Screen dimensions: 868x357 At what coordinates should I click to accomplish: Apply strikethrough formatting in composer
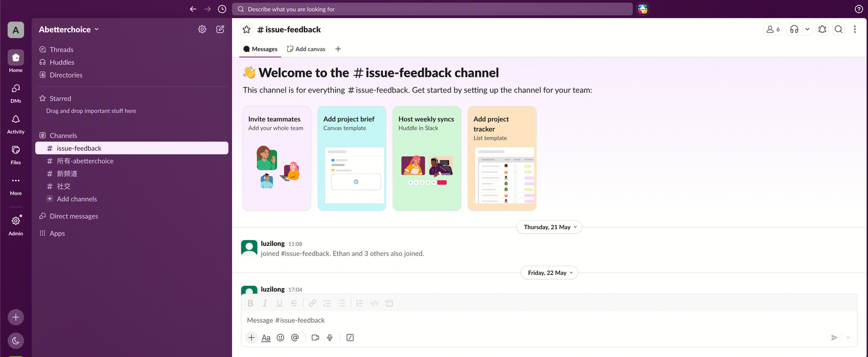pos(294,303)
